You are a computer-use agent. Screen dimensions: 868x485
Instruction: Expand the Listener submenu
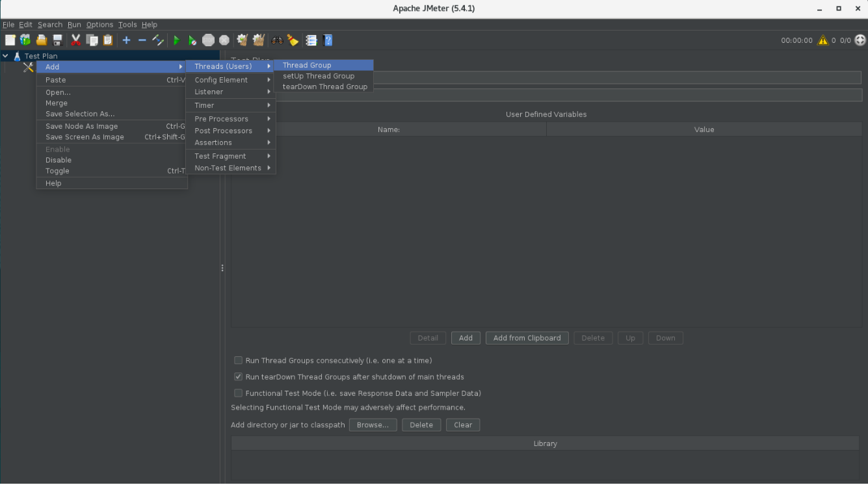pos(231,92)
